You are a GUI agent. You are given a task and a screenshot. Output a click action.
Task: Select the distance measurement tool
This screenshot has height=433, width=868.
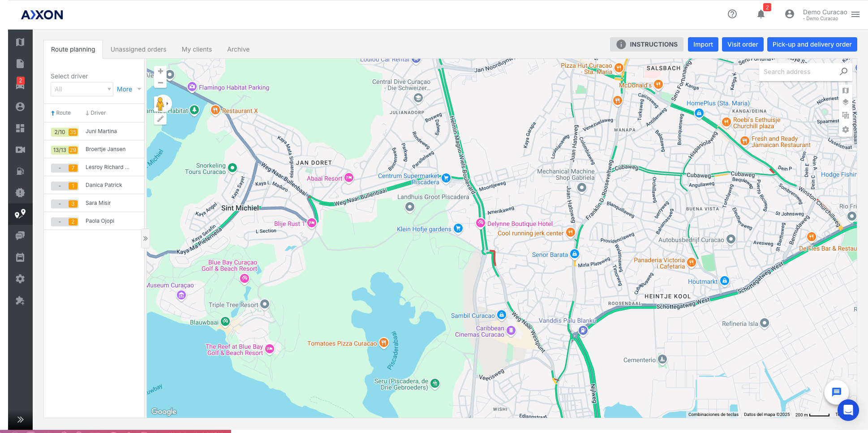click(160, 119)
